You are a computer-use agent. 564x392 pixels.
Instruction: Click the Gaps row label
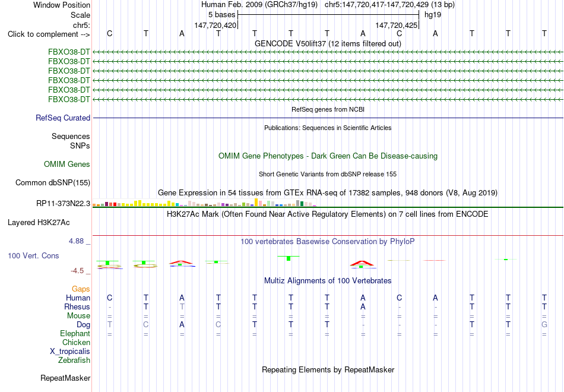pyautogui.click(x=81, y=289)
